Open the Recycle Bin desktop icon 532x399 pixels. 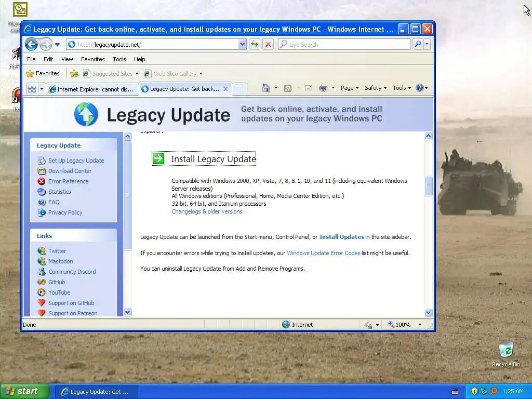click(x=506, y=355)
